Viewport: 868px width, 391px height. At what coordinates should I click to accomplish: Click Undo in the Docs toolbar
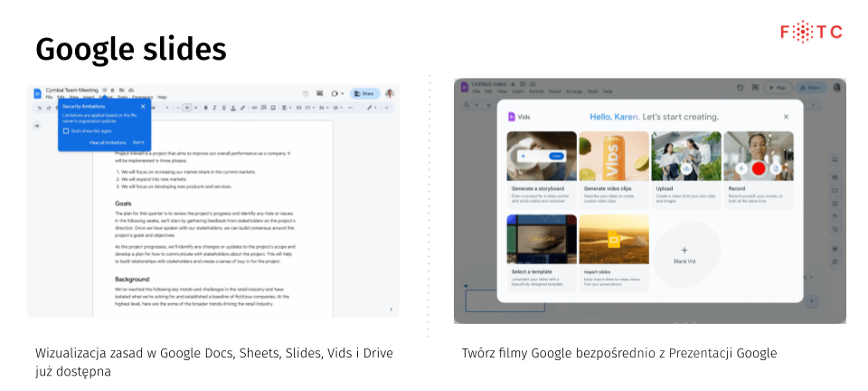pyautogui.click(x=40, y=108)
